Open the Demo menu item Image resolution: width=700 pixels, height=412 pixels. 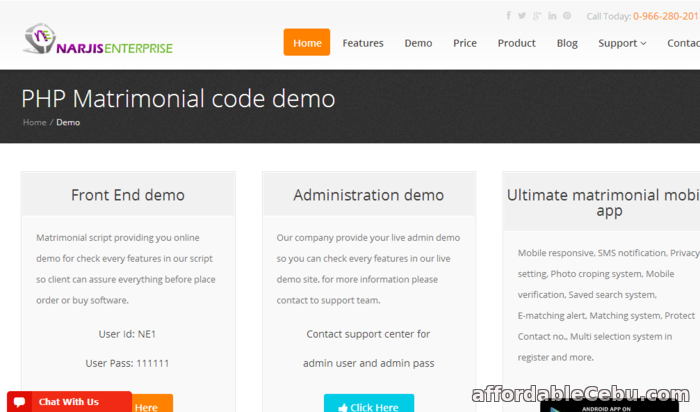coord(418,43)
